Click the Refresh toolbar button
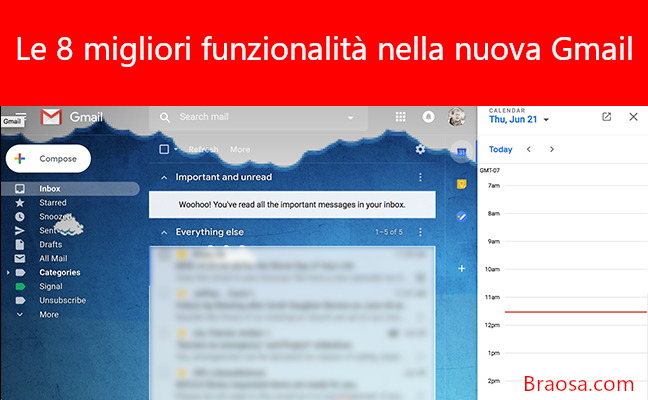 pyautogui.click(x=203, y=150)
